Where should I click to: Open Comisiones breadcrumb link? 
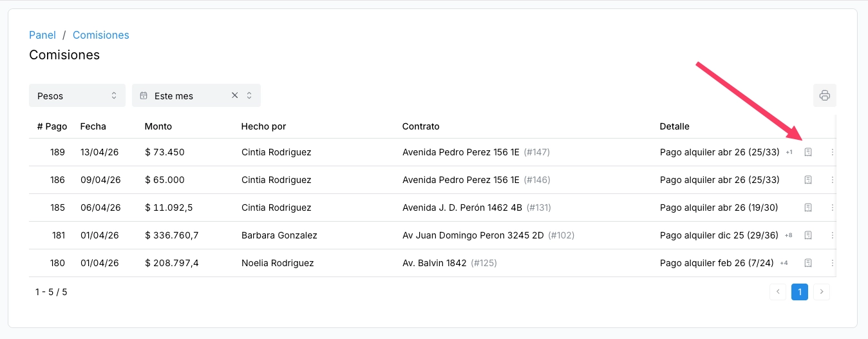pos(101,35)
